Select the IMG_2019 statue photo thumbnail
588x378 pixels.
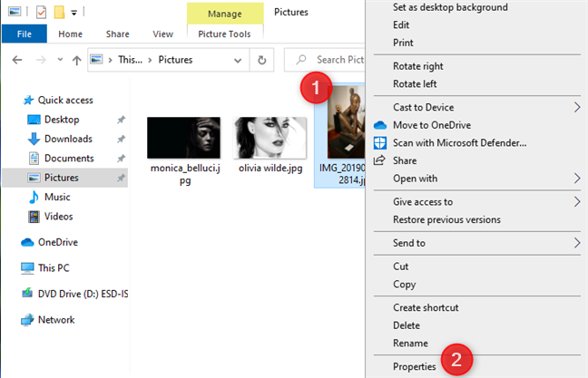(346, 122)
